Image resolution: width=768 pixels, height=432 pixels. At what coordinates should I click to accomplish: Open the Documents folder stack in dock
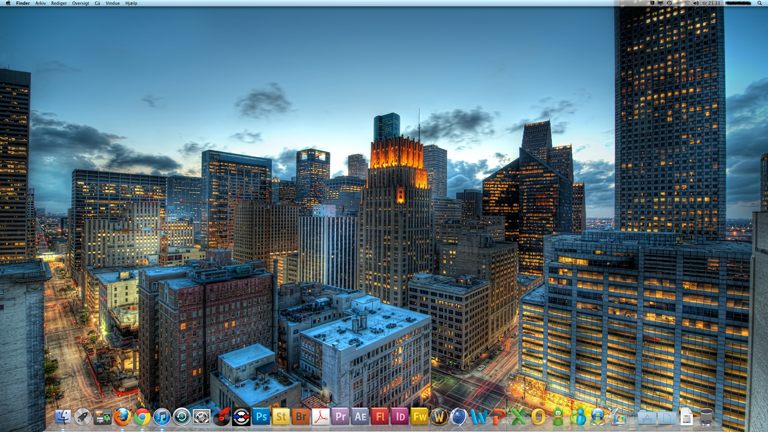667,417
